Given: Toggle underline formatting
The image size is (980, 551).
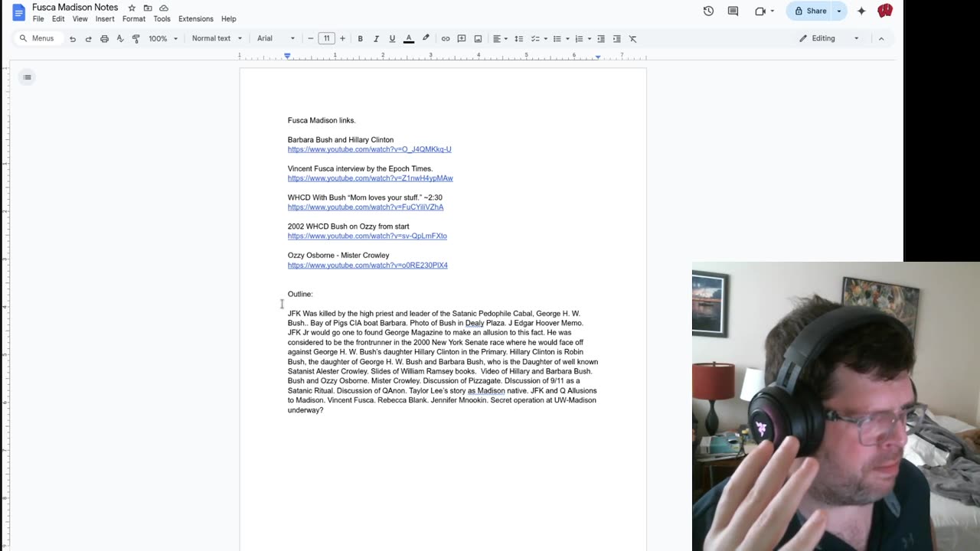Looking at the screenshot, I should pos(392,38).
